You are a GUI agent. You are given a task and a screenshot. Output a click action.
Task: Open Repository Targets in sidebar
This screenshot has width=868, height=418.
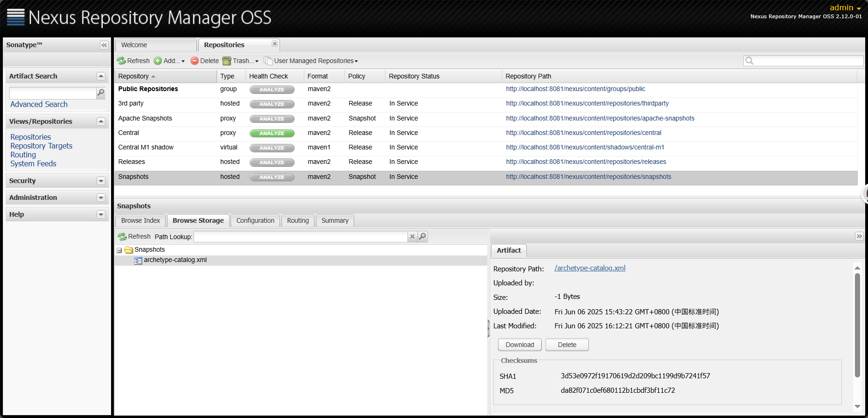(42, 146)
